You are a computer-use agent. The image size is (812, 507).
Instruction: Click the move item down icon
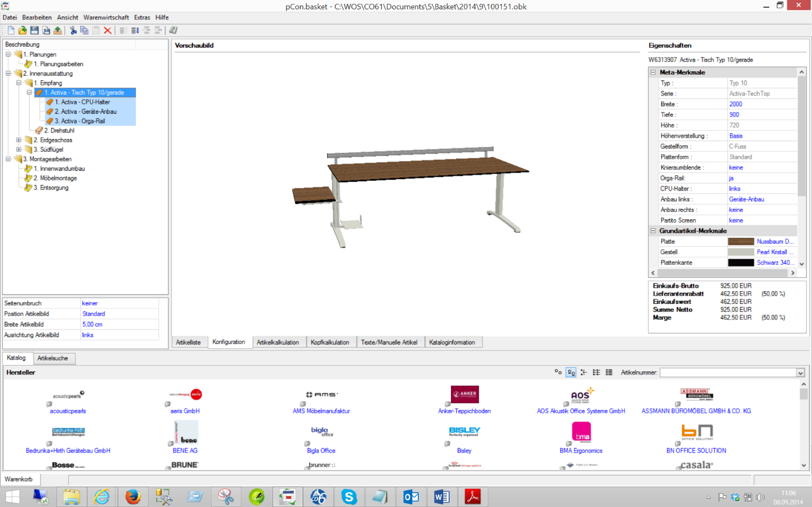click(135, 30)
